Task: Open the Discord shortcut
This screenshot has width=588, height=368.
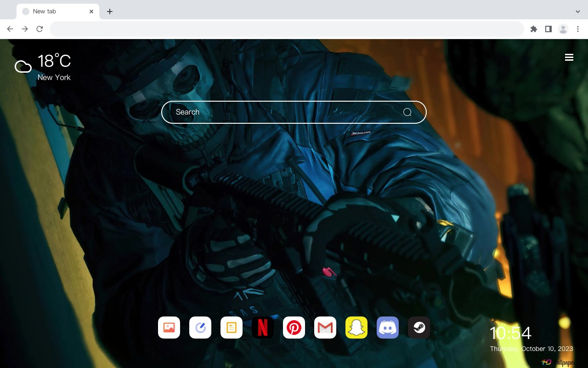Action: [x=388, y=328]
